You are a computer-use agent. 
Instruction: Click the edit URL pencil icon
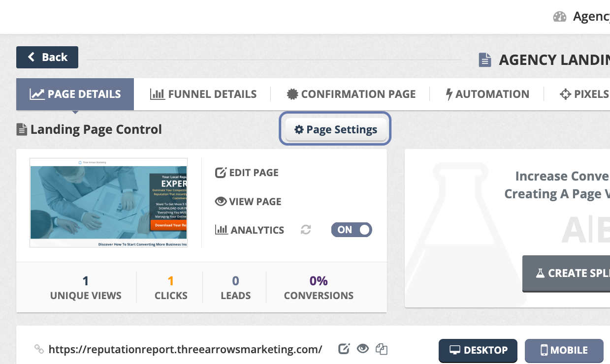coord(344,349)
